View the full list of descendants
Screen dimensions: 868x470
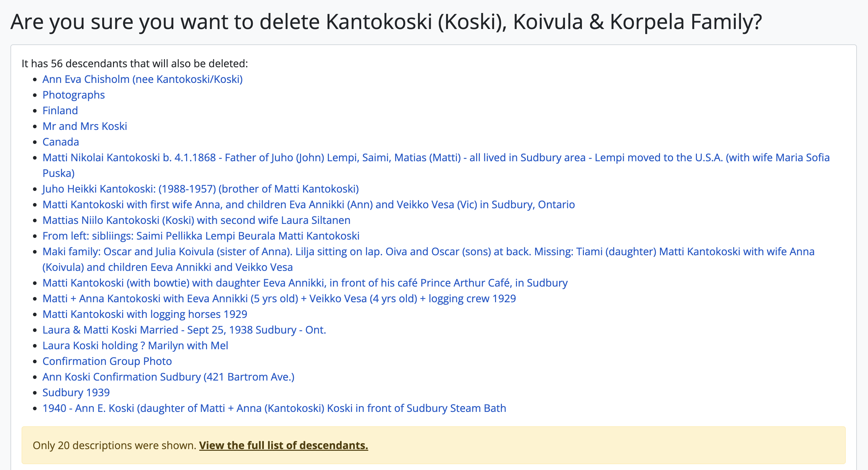[x=283, y=446]
